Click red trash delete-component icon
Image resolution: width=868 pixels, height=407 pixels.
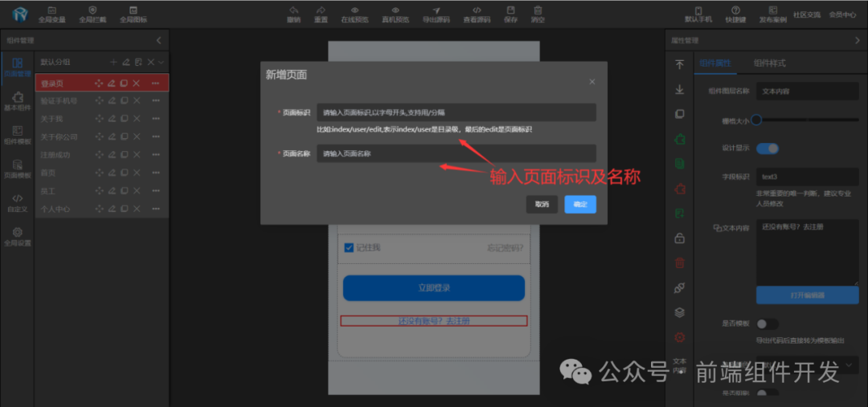coord(680,263)
